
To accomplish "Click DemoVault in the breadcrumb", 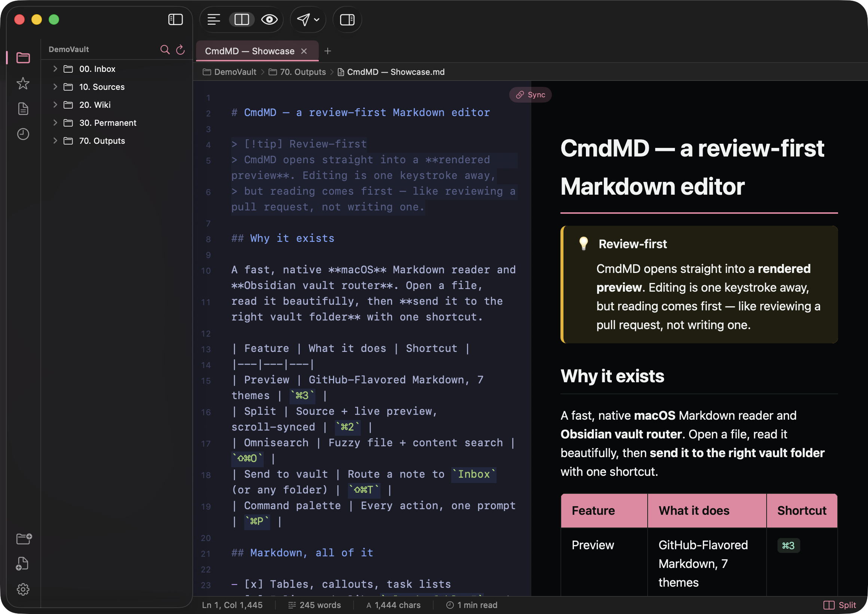I will coord(229,72).
